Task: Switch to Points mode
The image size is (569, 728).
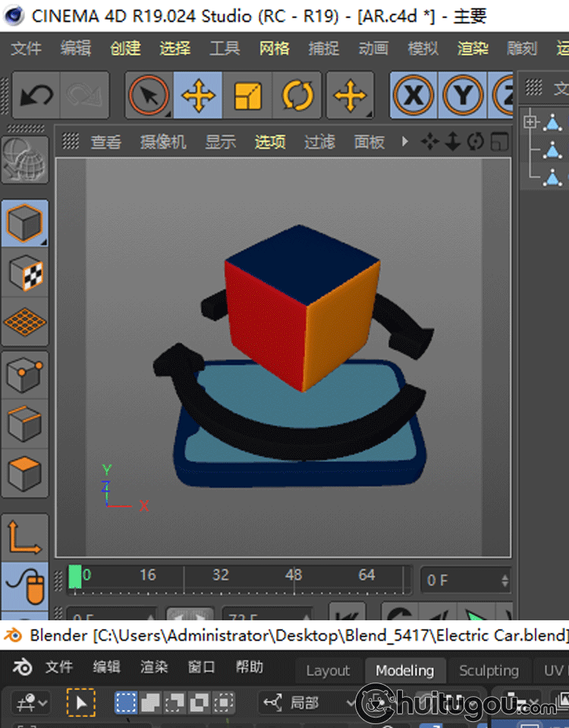Action: pos(25,375)
